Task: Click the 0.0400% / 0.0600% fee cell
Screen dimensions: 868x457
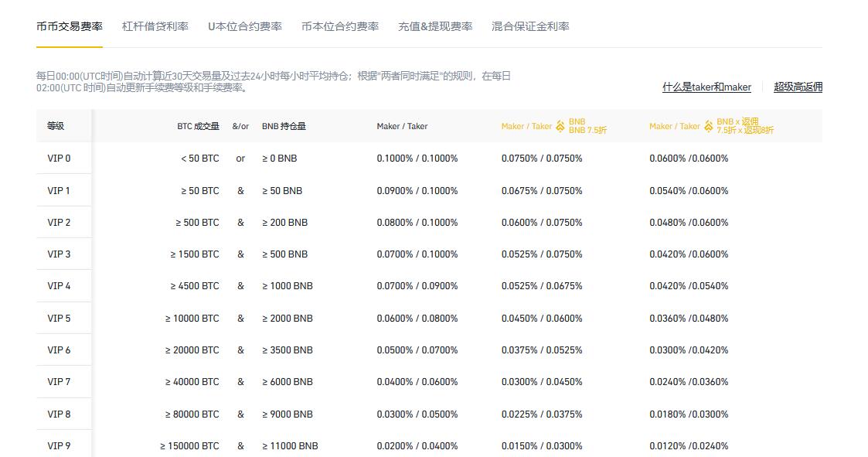Action: (x=417, y=382)
